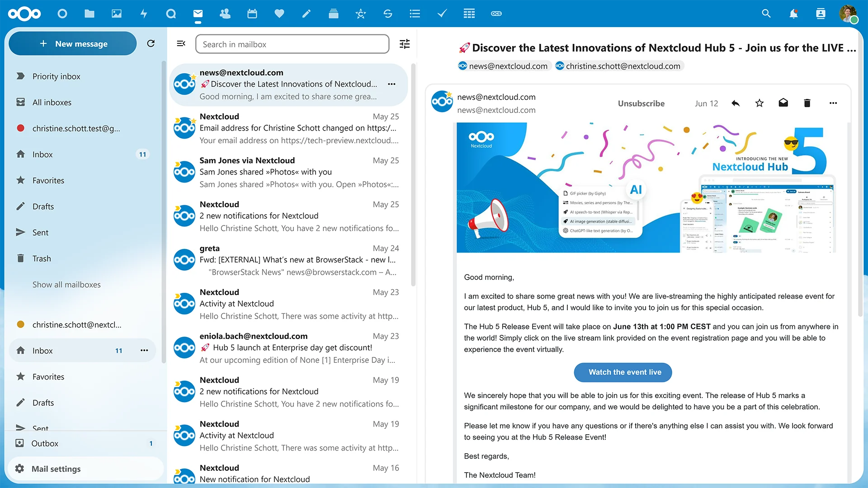
Task: Open the Activity lightning icon
Action: click(144, 14)
